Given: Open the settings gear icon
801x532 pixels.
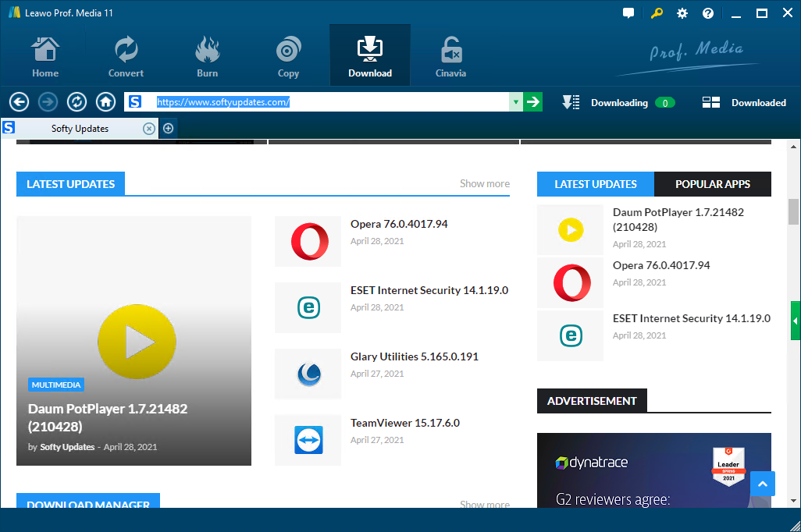Looking at the screenshot, I should tap(682, 13).
